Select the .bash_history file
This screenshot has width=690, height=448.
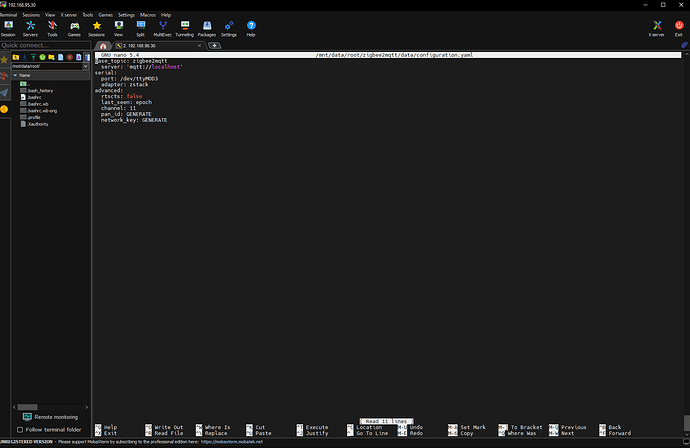coord(37,91)
